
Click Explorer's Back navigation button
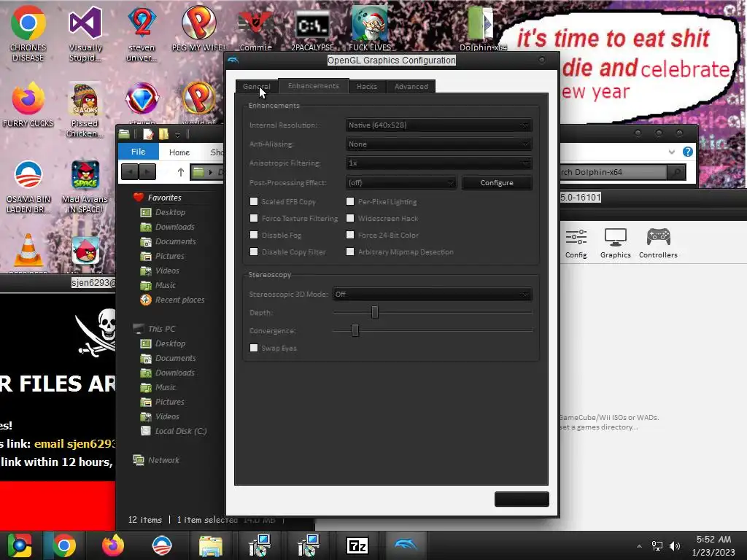point(130,171)
